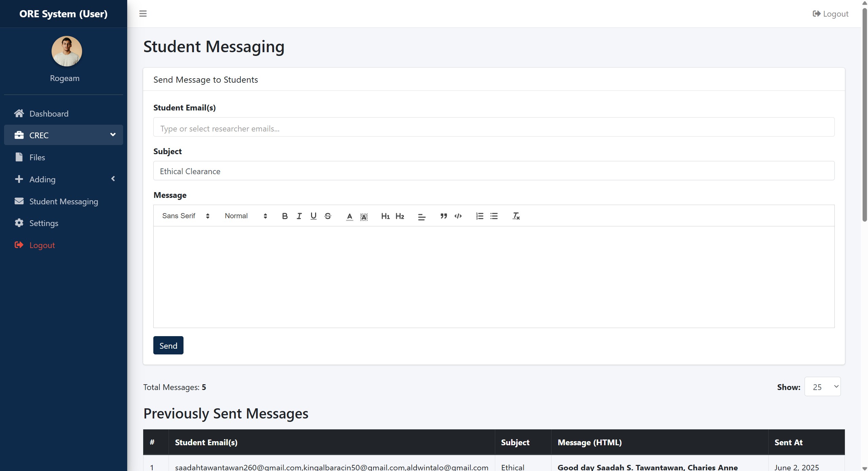The image size is (868, 471).
Task: Start a bulleted list
Action: pyautogui.click(x=494, y=216)
